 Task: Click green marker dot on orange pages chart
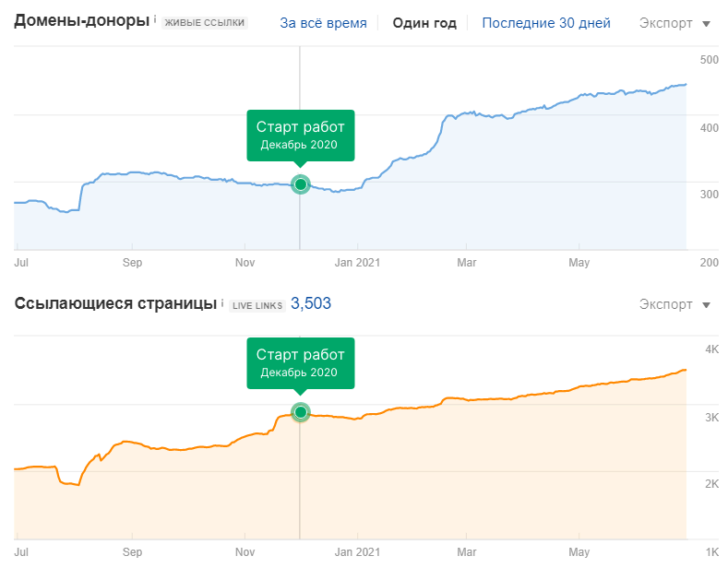click(x=300, y=412)
